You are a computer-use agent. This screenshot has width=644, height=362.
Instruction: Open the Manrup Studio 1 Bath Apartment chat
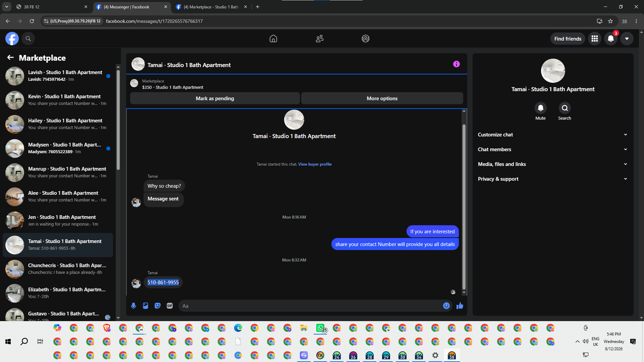coord(58,172)
